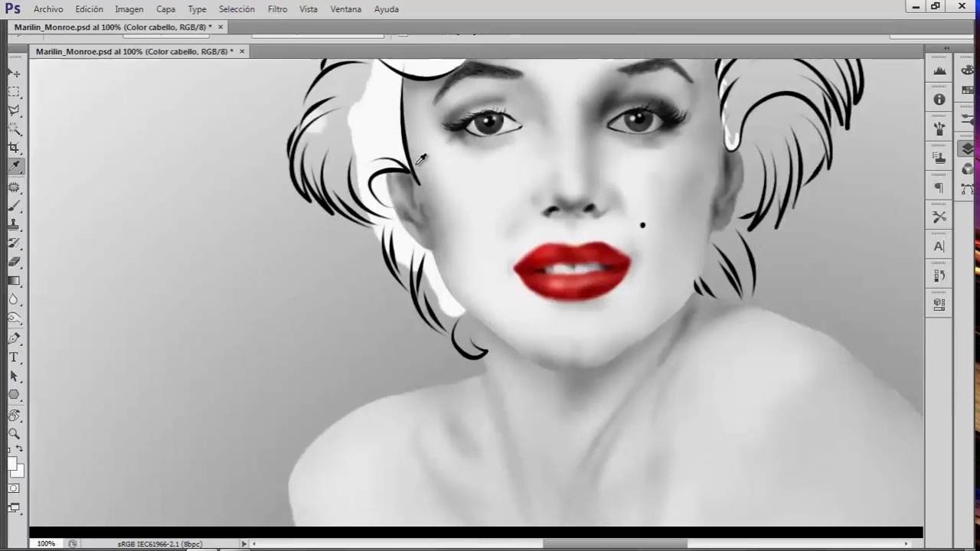Select the Clone Stamp tool
The height and width of the screenshot is (551, 980).
click(14, 225)
